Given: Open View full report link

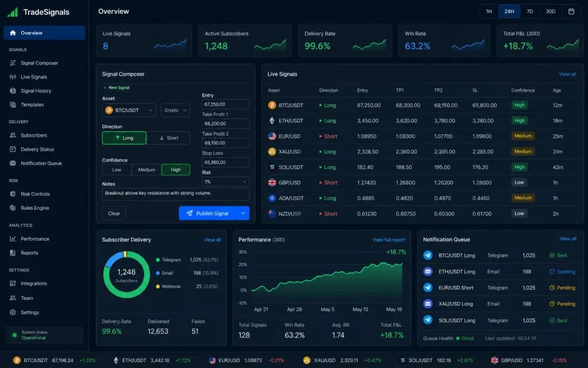Looking at the screenshot, I should [389, 240].
